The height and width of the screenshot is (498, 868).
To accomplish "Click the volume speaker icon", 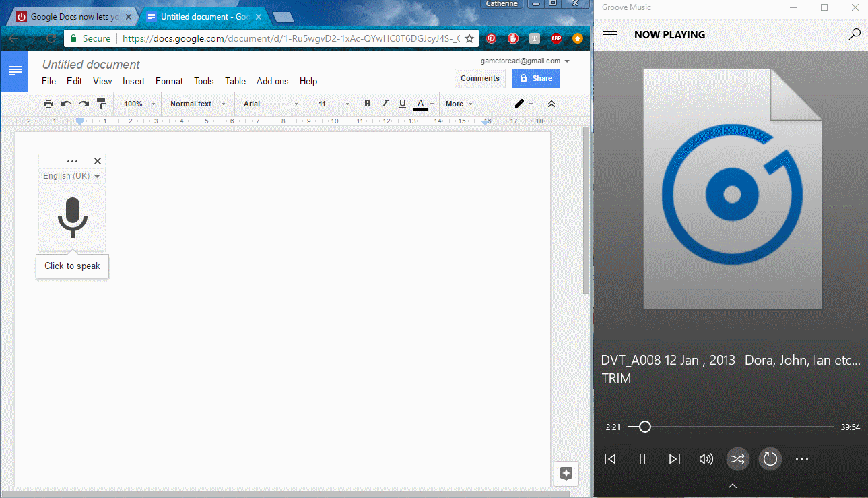I will pos(706,459).
